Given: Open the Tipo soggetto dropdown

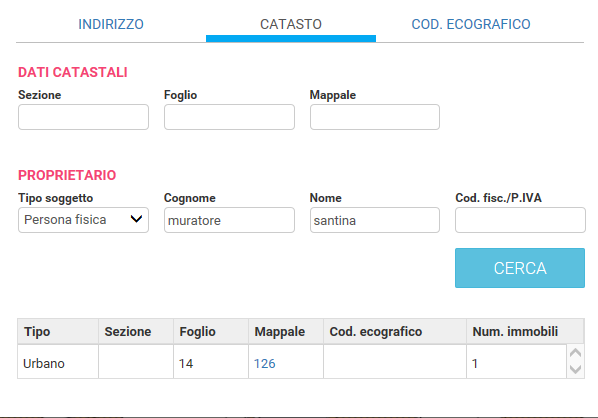Looking at the screenshot, I should 83,220.
